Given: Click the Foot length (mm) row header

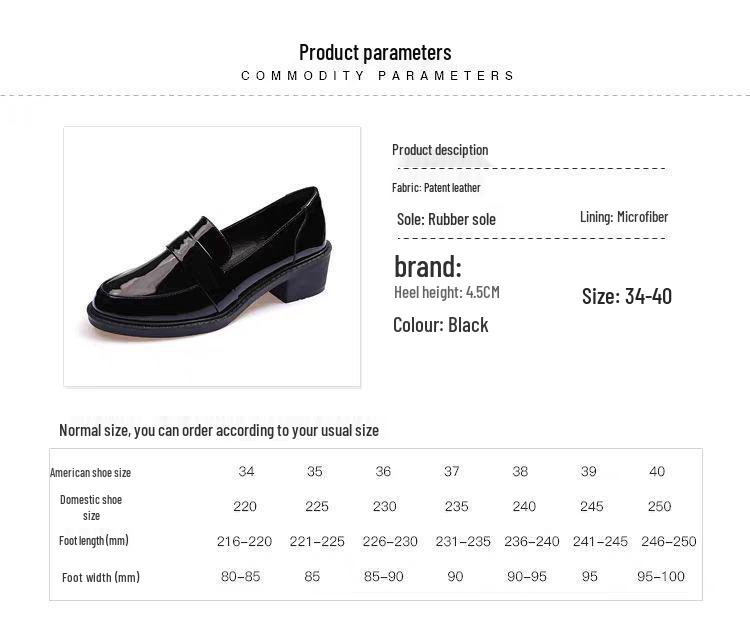Looking at the screenshot, I should 94,541.
